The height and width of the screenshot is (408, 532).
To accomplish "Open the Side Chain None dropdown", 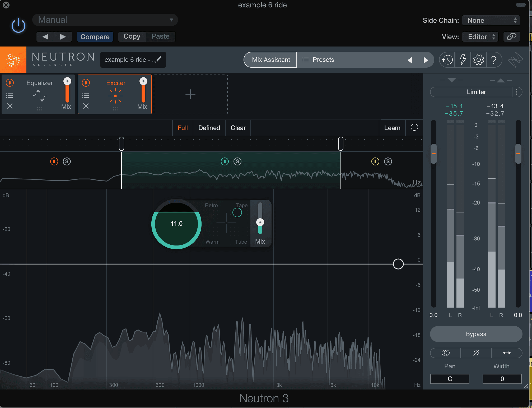I will (491, 20).
